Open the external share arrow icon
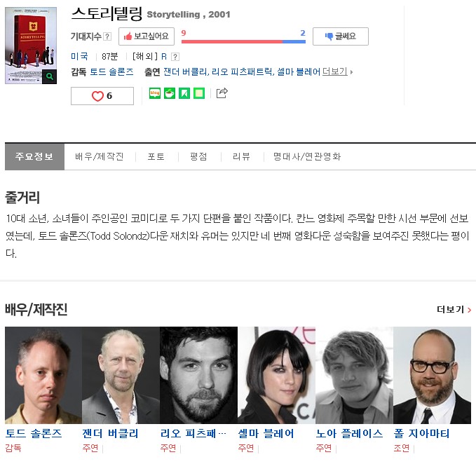Screen dimensions: 476x464 (222, 93)
